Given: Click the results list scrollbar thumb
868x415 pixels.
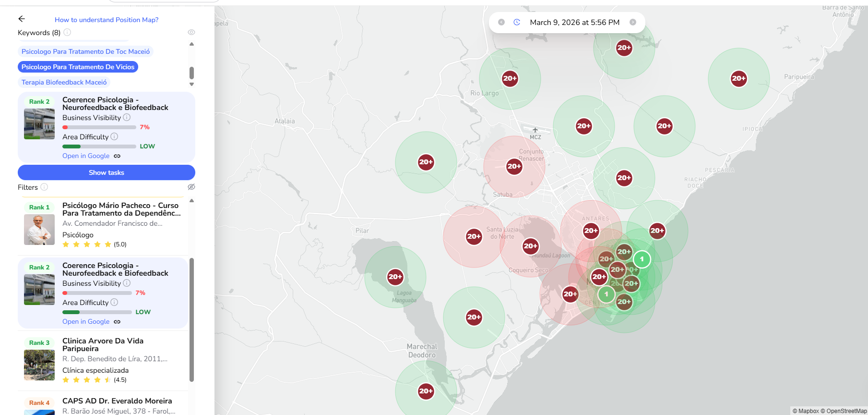Looking at the screenshot, I should [x=192, y=320].
